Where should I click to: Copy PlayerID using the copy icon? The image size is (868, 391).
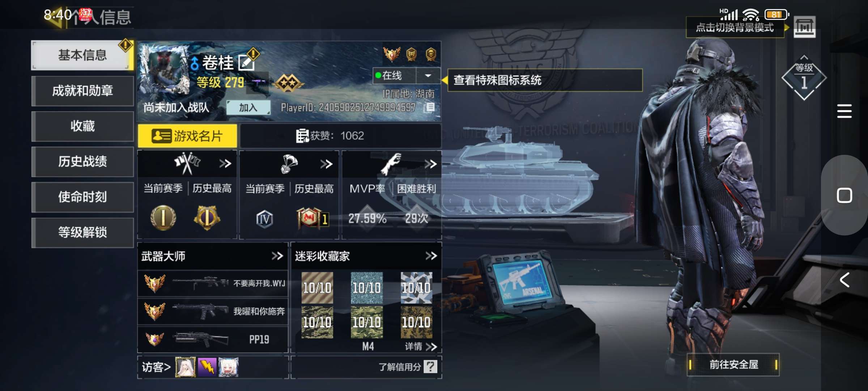click(x=429, y=108)
